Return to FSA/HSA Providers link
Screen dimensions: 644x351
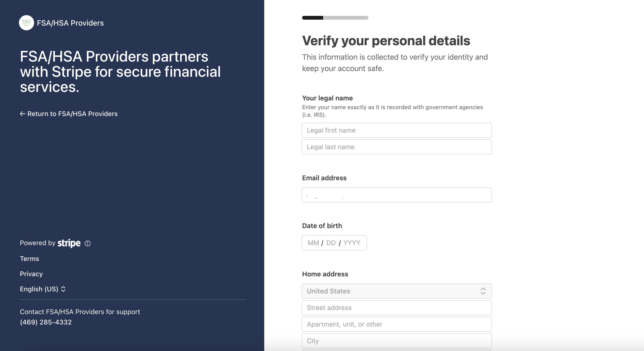[69, 114]
